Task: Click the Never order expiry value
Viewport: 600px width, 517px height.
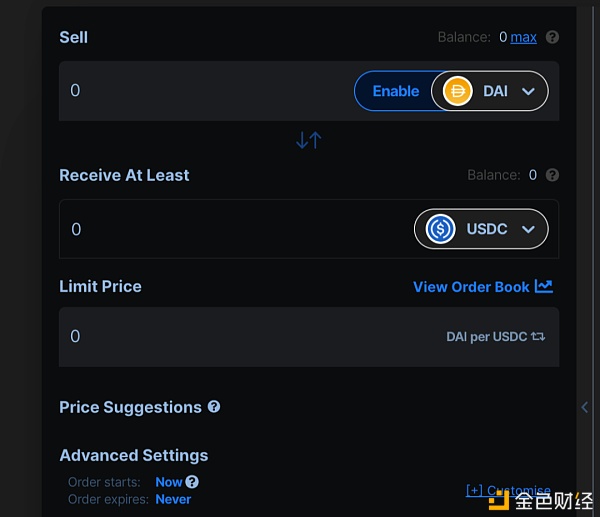Action: 173,499
